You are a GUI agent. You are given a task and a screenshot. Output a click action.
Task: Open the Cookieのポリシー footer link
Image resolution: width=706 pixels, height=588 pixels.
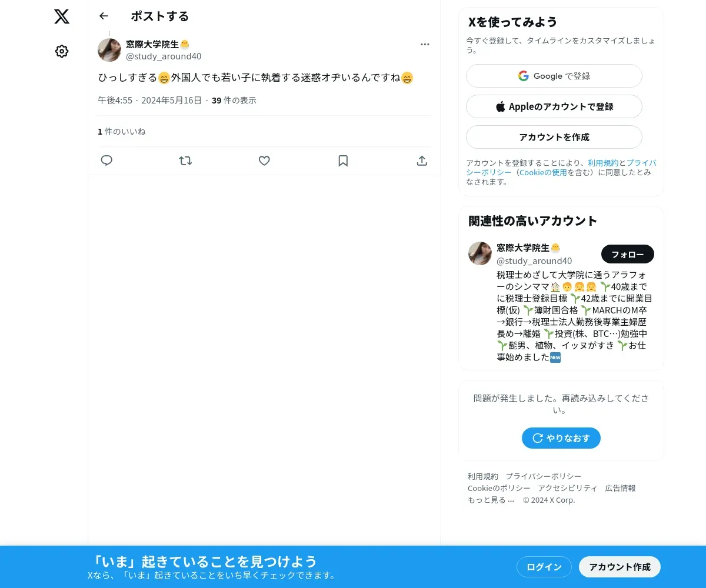point(499,488)
